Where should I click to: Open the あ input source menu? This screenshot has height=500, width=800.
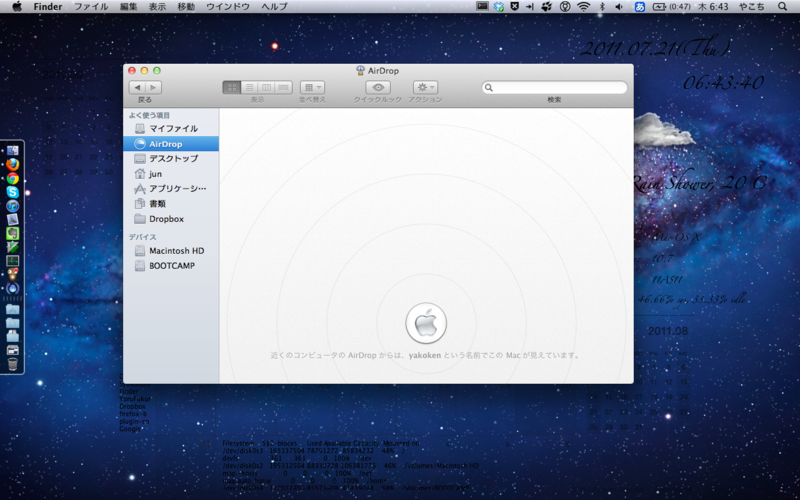coord(639,7)
